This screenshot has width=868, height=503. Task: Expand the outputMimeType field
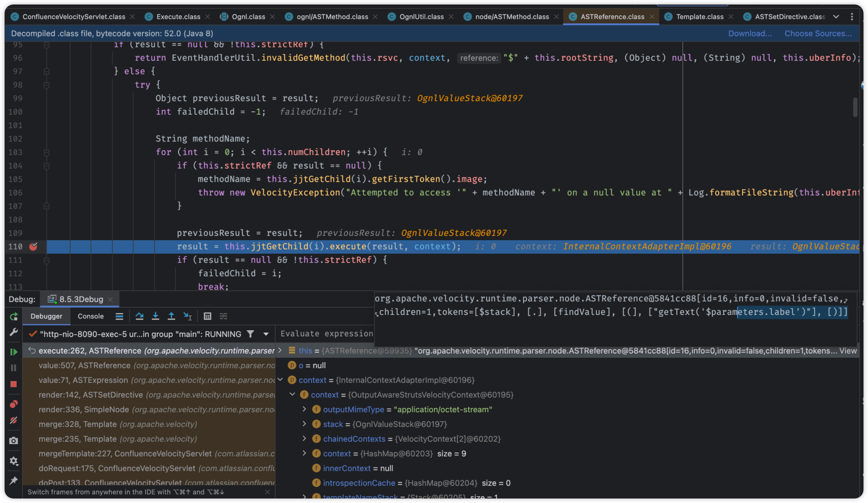[x=304, y=409]
